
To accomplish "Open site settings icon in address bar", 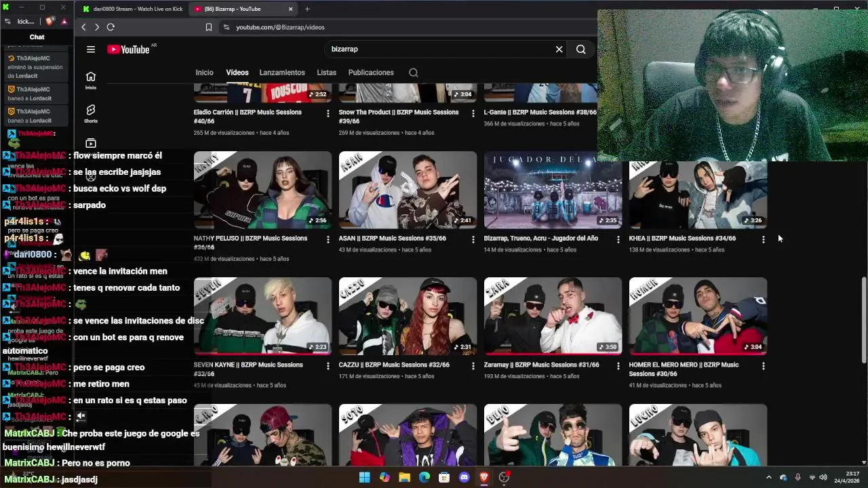I will 226,27.
